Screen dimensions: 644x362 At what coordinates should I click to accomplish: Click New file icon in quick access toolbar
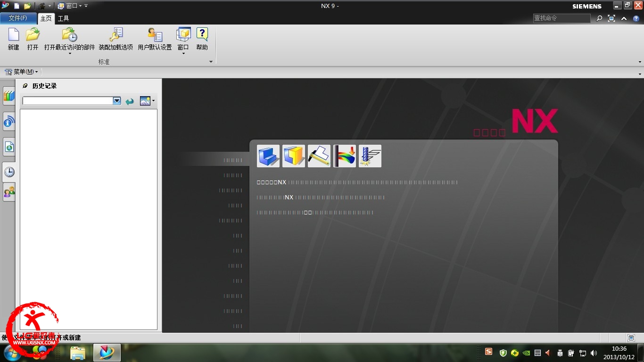(x=17, y=6)
